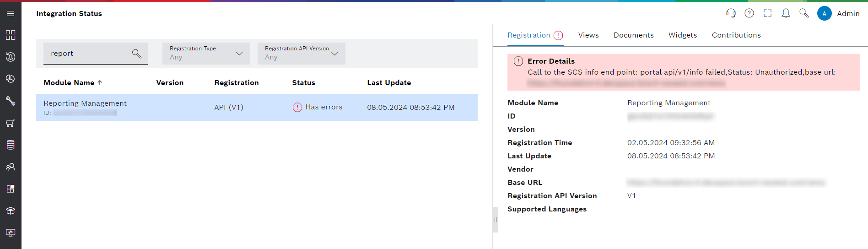Open the Contributions tab

(x=736, y=35)
